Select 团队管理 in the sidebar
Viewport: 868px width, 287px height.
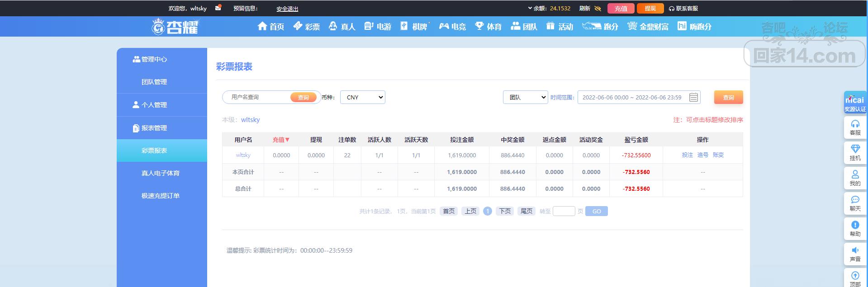154,82
